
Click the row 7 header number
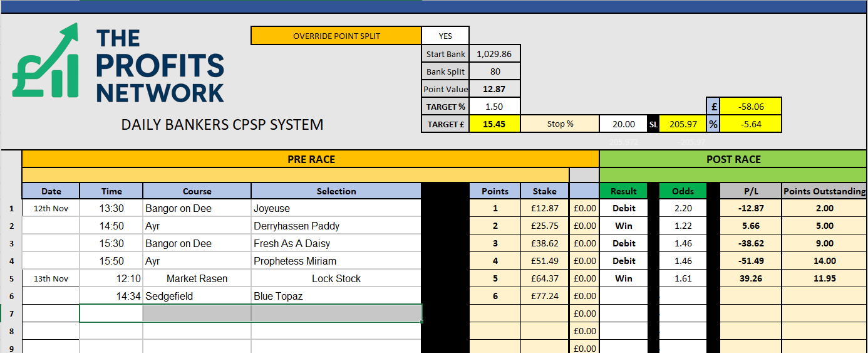tap(11, 313)
